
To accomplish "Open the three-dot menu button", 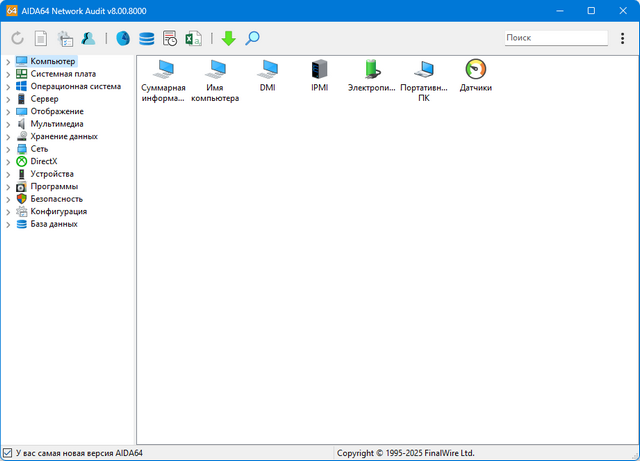I will coord(622,38).
